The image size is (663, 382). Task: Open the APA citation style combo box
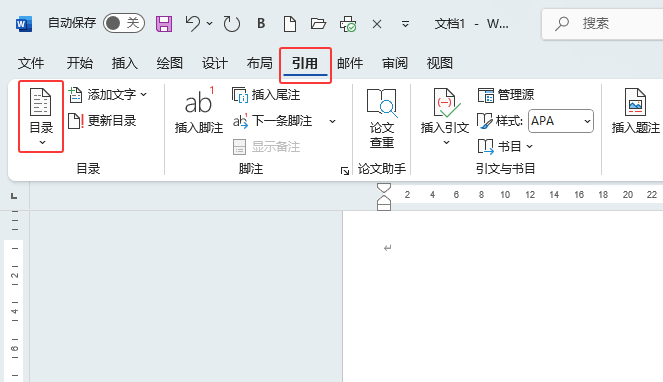point(561,121)
